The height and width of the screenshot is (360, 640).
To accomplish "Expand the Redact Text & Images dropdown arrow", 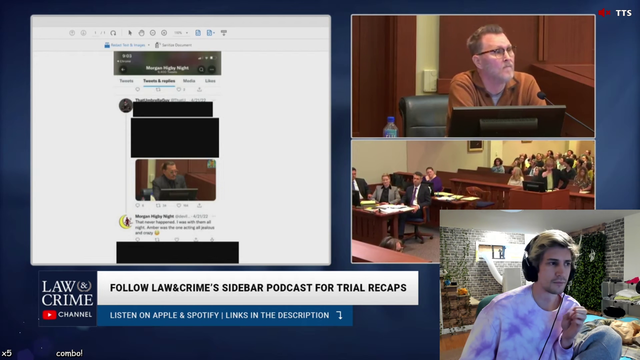I will 149,45.
